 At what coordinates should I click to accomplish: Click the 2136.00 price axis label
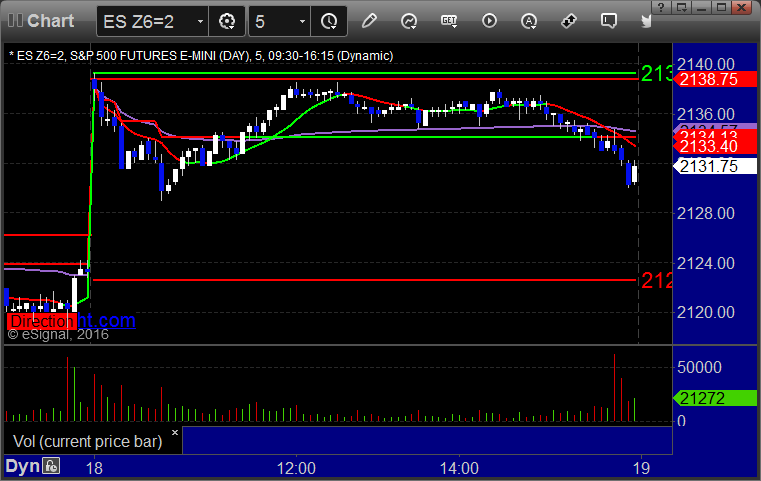pos(706,115)
